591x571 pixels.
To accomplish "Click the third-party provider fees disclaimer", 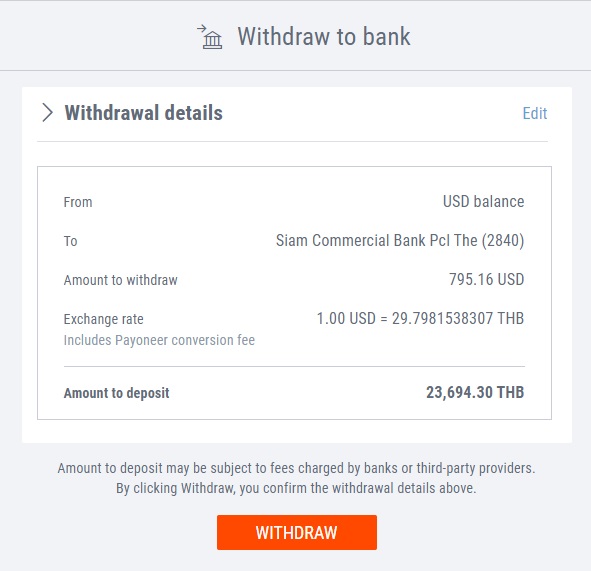I will tap(296, 468).
